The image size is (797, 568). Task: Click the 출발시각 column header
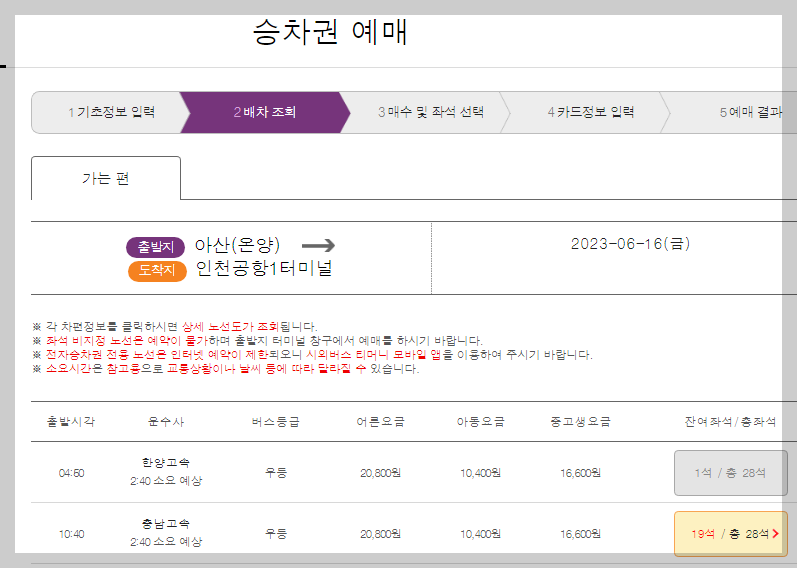[71, 422]
